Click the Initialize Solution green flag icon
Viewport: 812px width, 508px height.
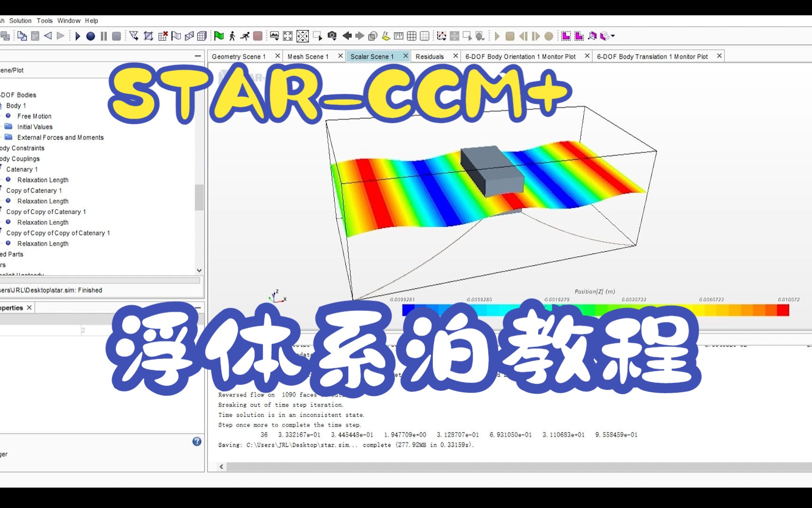(219, 36)
